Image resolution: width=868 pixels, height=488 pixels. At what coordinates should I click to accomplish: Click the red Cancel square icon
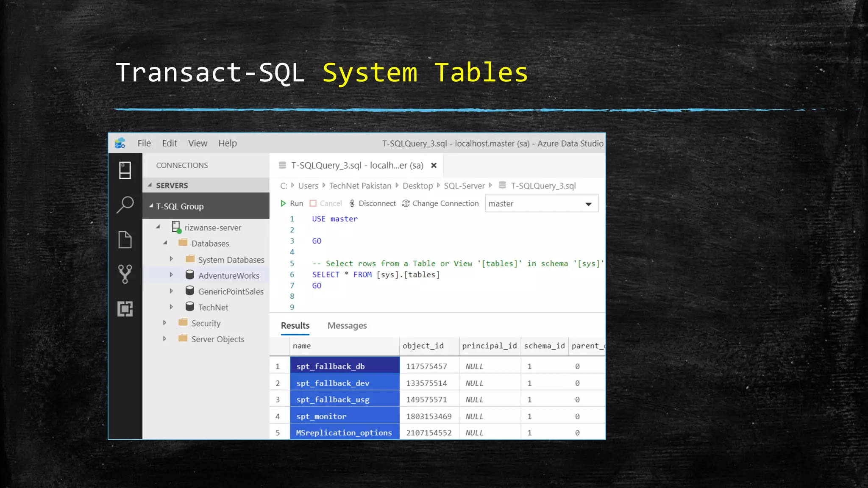coord(313,204)
